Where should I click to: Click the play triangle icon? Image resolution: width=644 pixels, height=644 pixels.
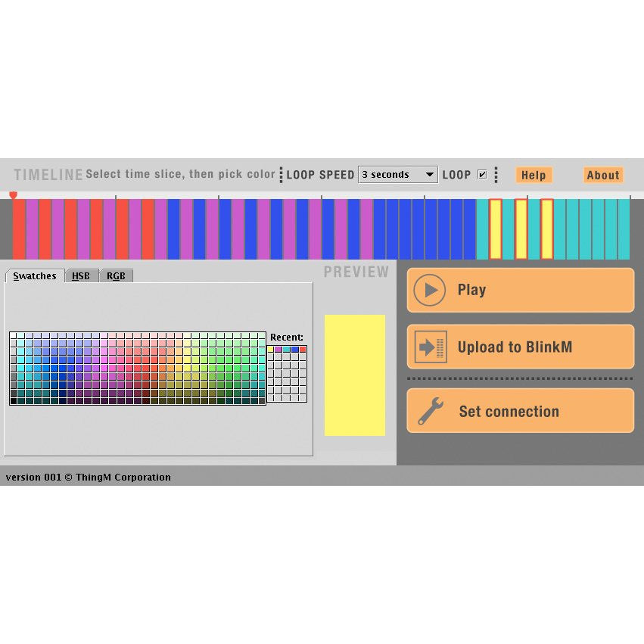(430, 290)
